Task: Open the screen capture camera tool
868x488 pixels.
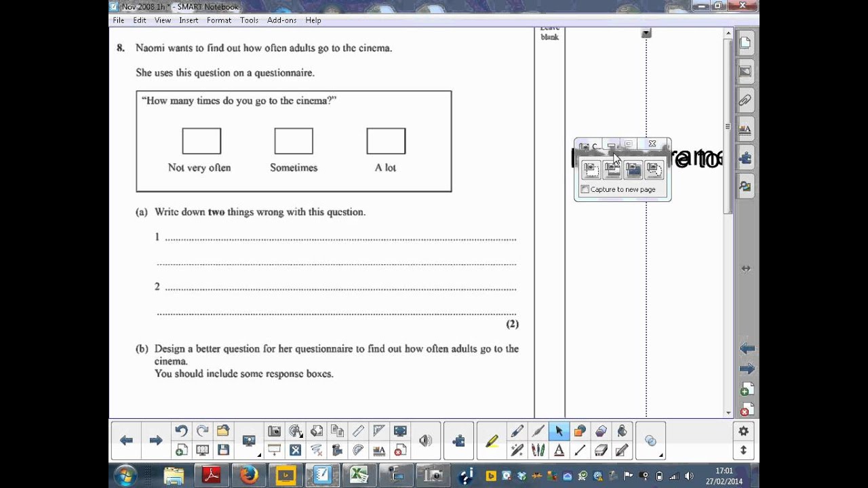Action: (x=274, y=431)
